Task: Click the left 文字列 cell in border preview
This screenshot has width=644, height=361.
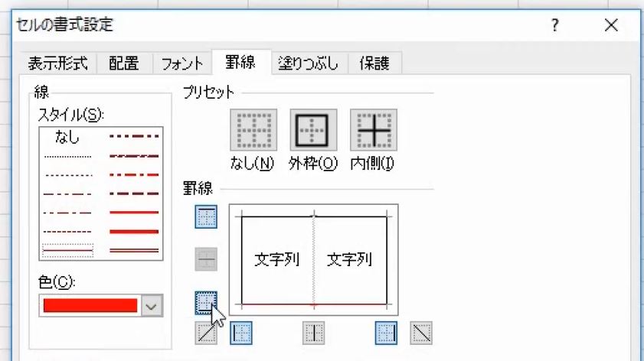Action: tap(277, 259)
